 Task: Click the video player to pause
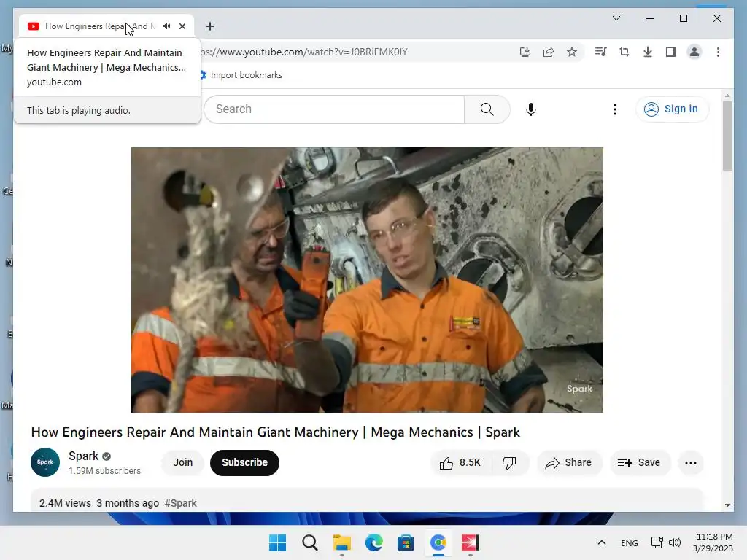point(367,279)
